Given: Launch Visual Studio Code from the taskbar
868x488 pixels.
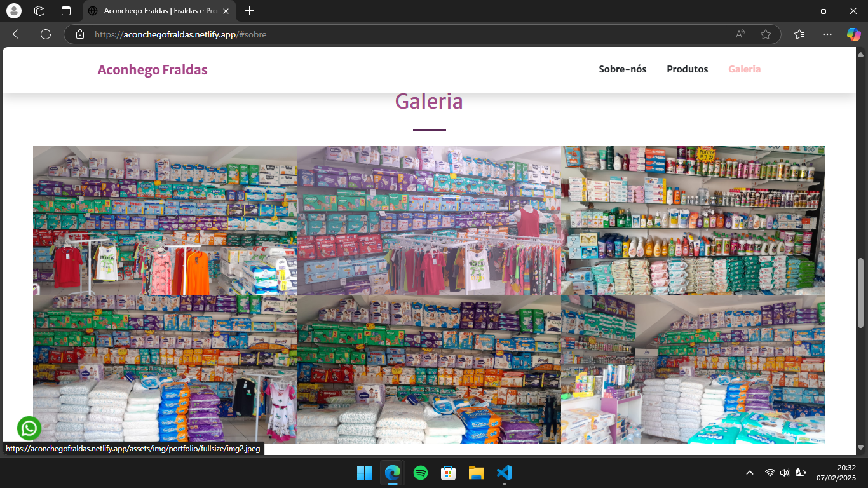Looking at the screenshot, I should coord(504,473).
